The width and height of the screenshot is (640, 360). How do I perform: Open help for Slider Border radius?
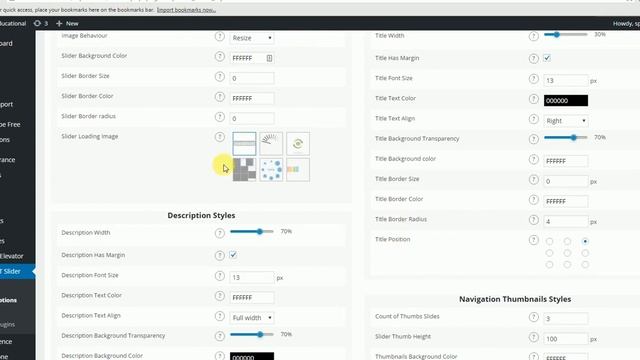pos(220,117)
